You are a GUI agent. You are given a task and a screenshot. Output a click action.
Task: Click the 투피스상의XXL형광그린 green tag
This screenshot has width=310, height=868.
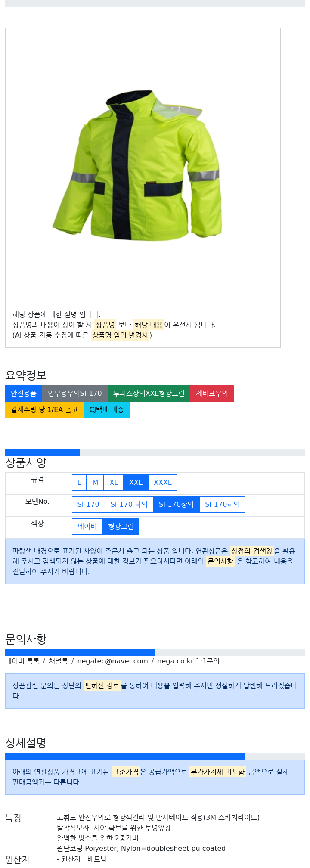[149, 394]
